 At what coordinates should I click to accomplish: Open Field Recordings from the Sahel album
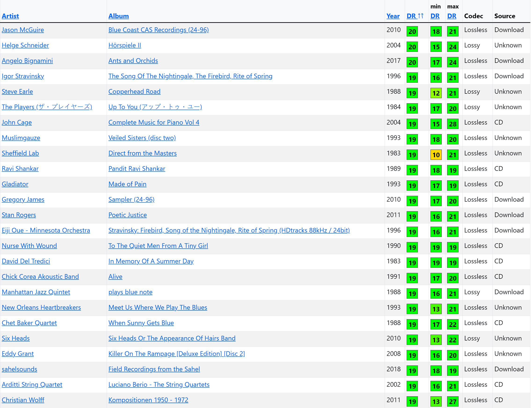click(154, 369)
